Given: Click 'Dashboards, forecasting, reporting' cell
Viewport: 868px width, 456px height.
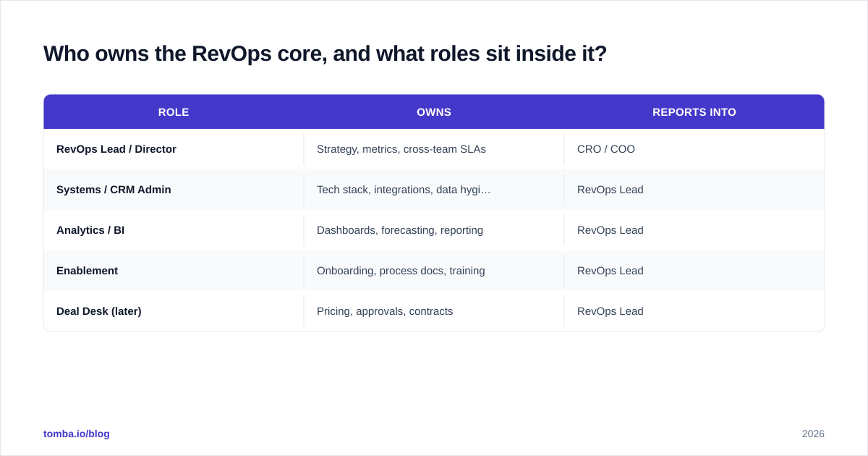Looking at the screenshot, I should [434, 230].
